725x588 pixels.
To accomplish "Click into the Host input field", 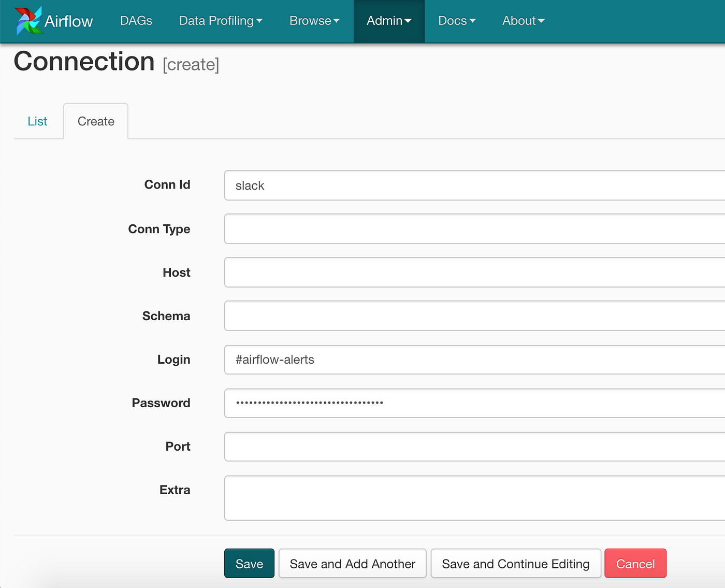I will coord(474,273).
